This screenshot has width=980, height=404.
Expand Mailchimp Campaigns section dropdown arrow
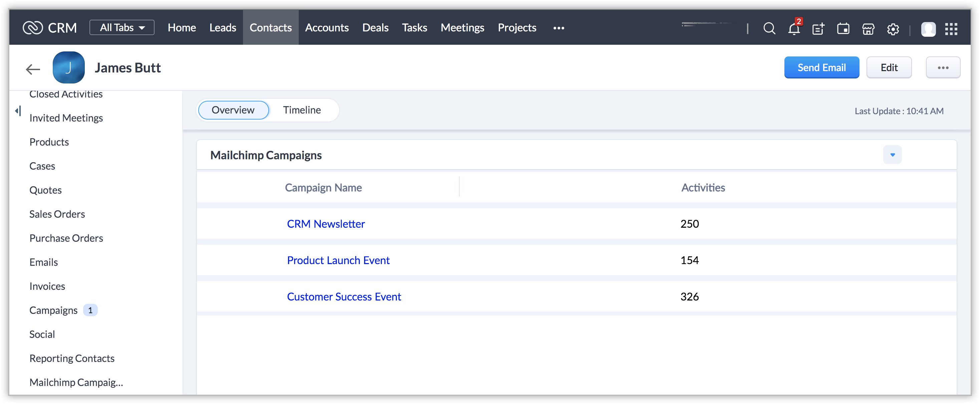[892, 155]
